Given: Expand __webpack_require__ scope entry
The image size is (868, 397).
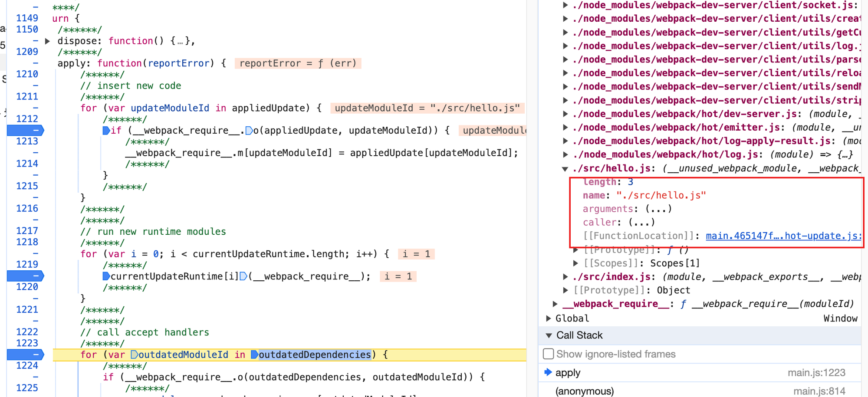Looking at the screenshot, I should [x=555, y=304].
